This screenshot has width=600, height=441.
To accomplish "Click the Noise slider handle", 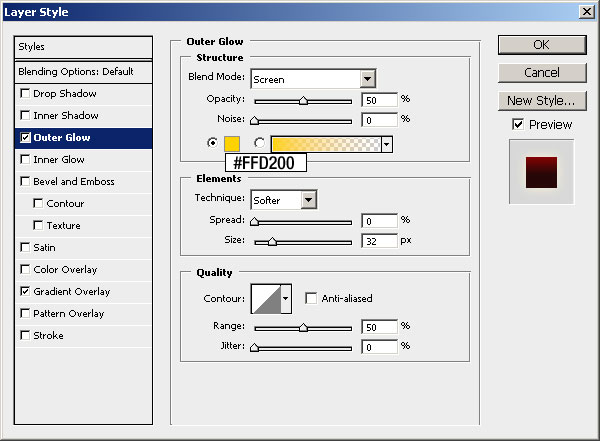I will (254, 121).
